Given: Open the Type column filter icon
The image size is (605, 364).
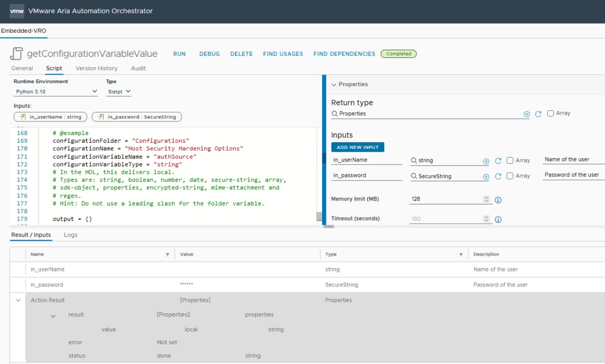Looking at the screenshot, I should (x=461, y=255).
